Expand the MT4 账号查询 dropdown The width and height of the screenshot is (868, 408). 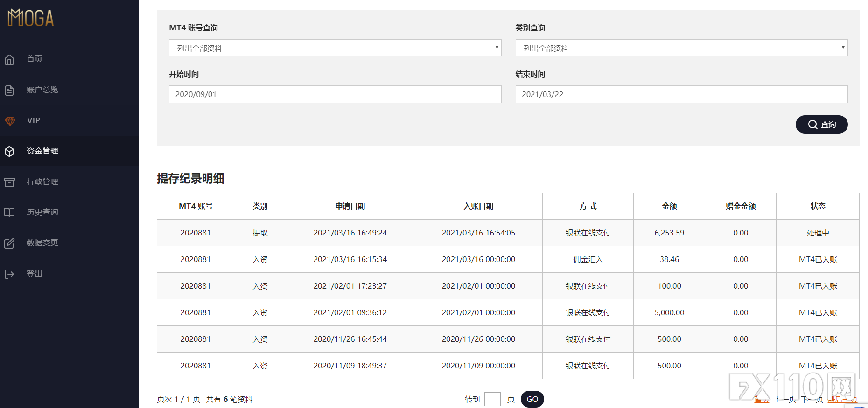point(335,48)
